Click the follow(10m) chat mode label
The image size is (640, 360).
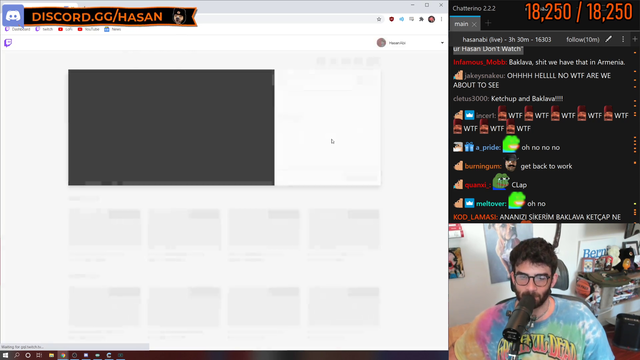[x=582, y=40]
